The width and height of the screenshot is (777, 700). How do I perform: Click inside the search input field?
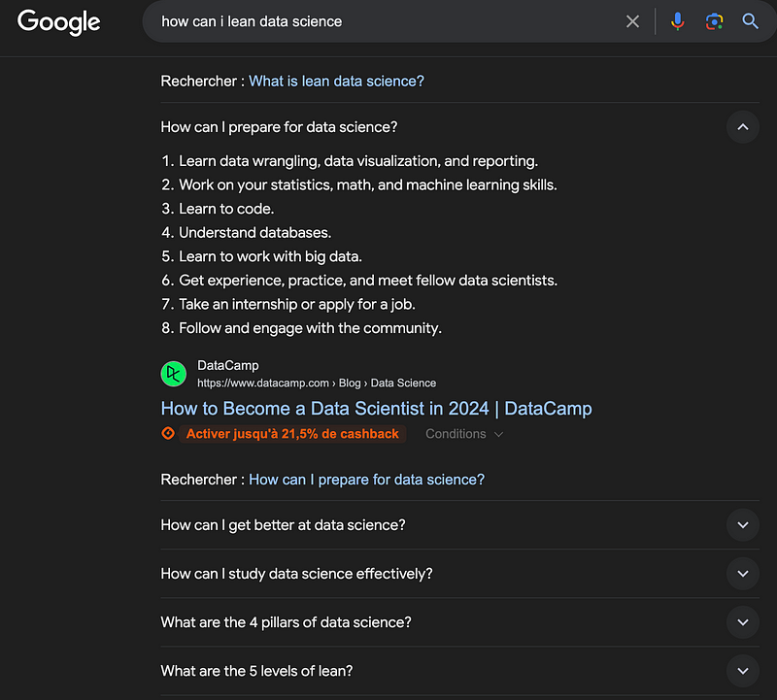coord(388,20)
